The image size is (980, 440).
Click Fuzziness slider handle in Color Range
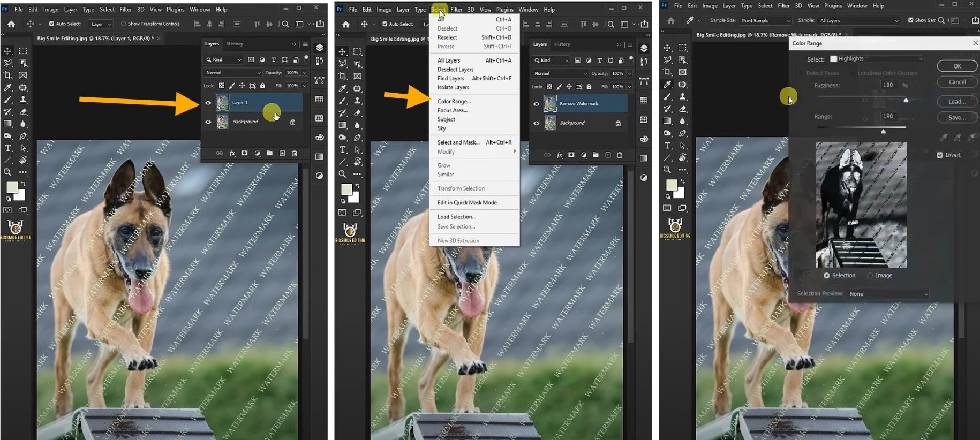(906, 100)
